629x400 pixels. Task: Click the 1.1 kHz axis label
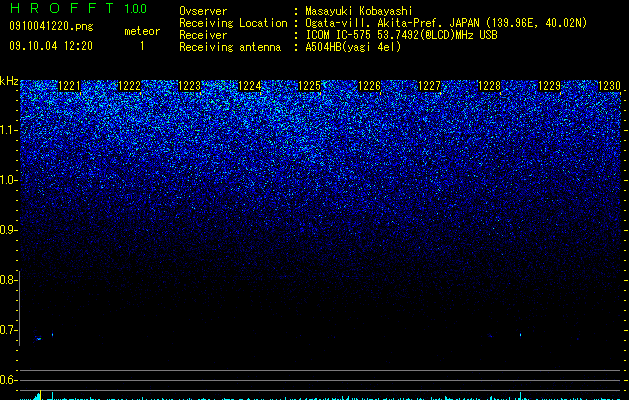(8, 130)
